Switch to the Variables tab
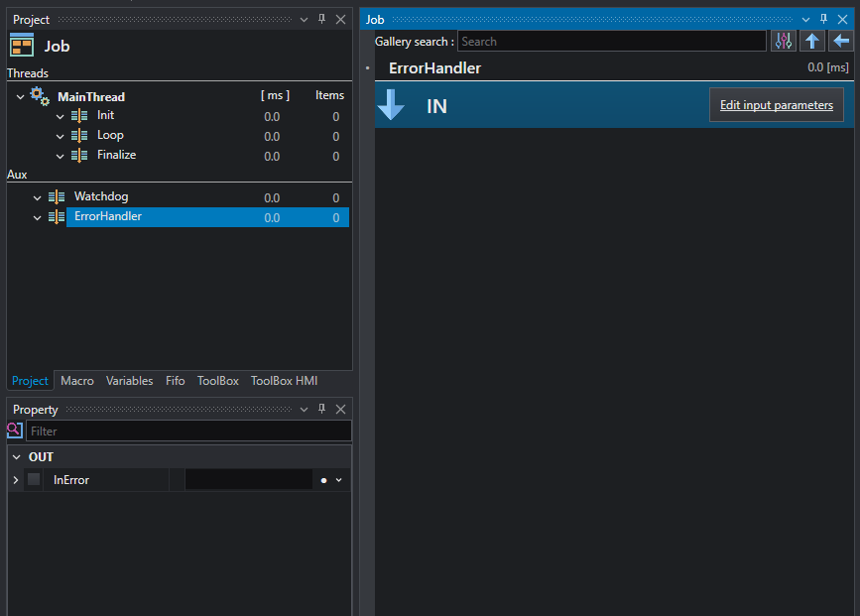This screenshot has height=616, width=860. point(129,381)
